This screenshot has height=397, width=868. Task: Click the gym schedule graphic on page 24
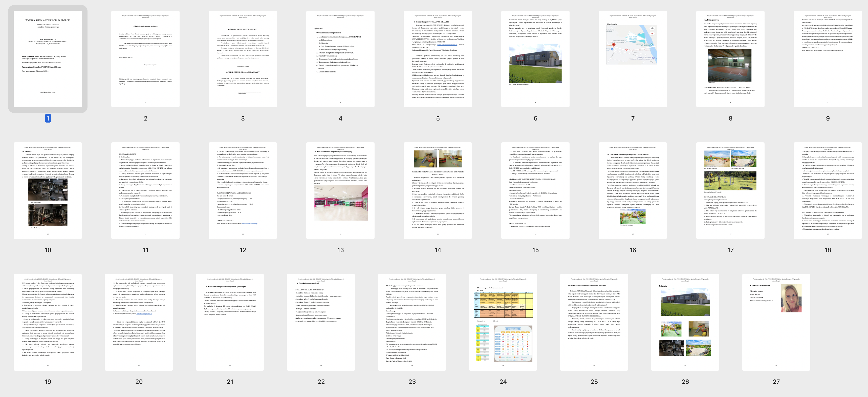(512, 344)
